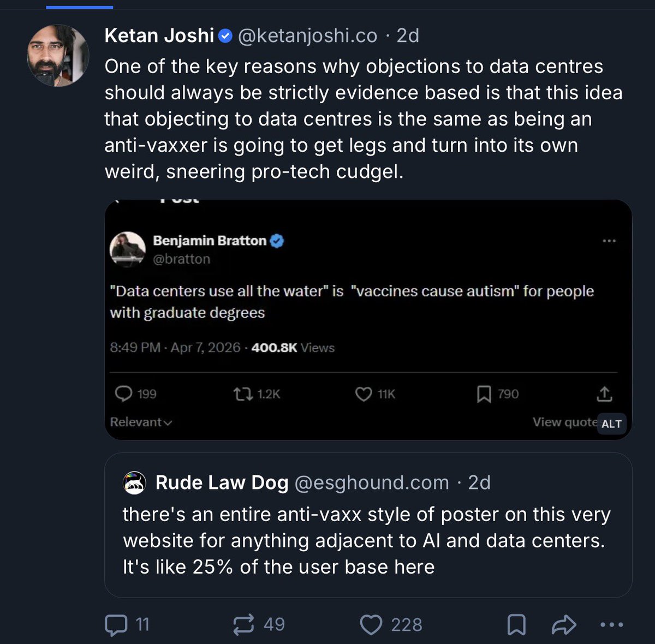Click the Ketan Joshi display name
This screenshot has width=655, height=644.
(x=159, y=35)
